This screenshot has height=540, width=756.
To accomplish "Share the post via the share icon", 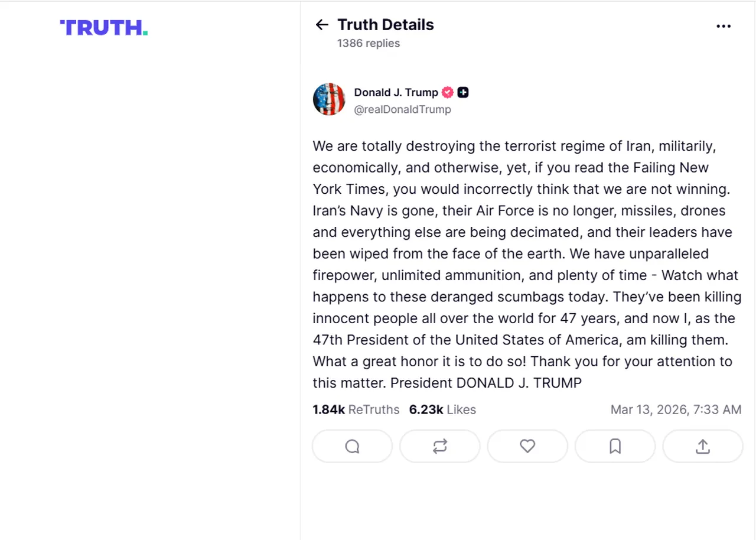I will tap(703, 446).
